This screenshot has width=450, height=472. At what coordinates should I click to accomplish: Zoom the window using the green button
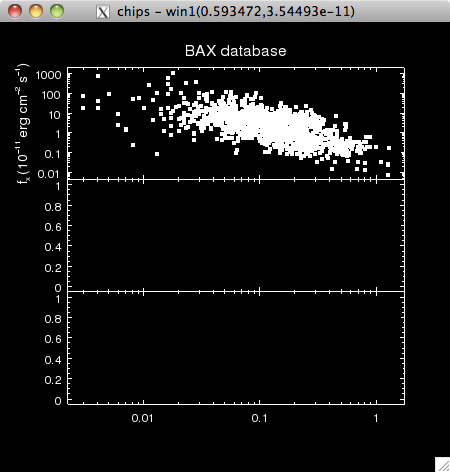(x=57, y=11)
